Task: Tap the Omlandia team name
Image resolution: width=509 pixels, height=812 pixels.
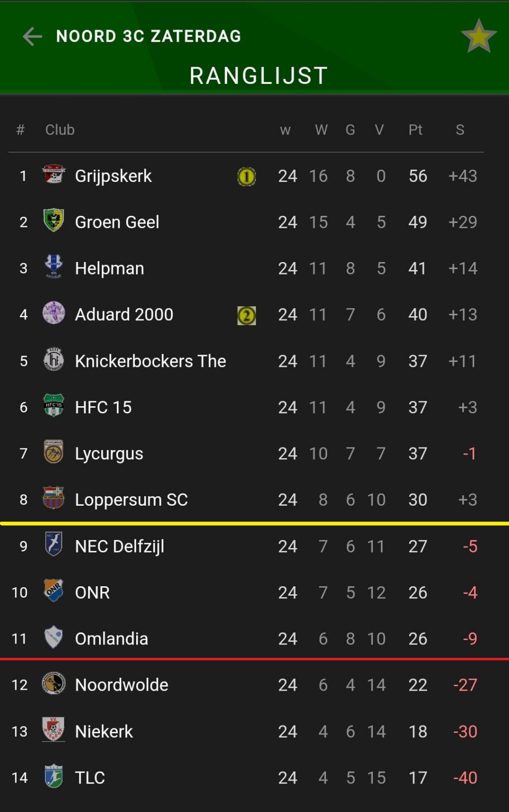Action: (x=111, y=638)
